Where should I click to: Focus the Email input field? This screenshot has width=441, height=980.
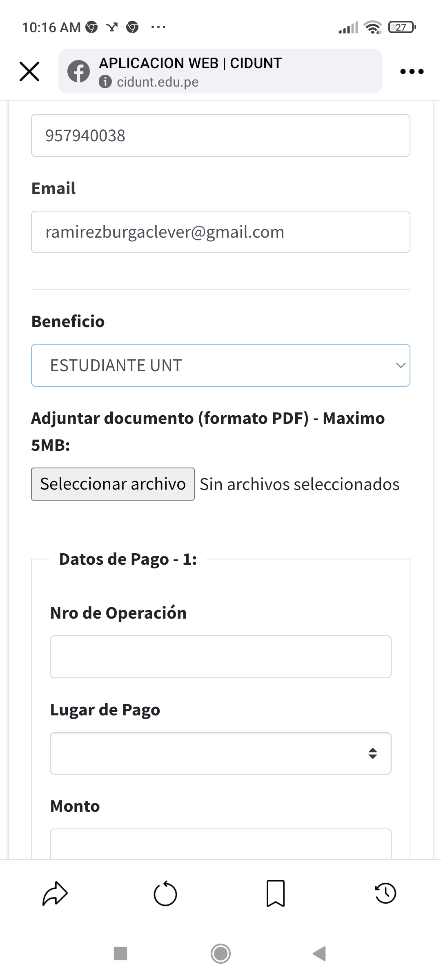(220, 232)
